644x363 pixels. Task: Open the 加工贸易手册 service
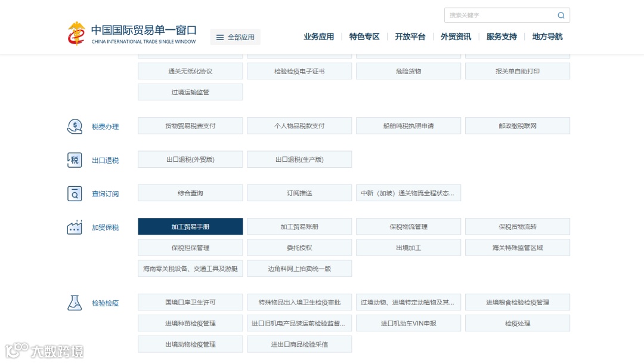[190, 226]
